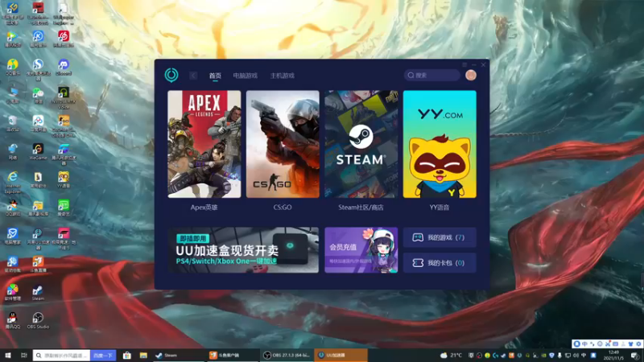Open the 腾讯网游加速器 desktop shortcut

(x=64, y=154)
